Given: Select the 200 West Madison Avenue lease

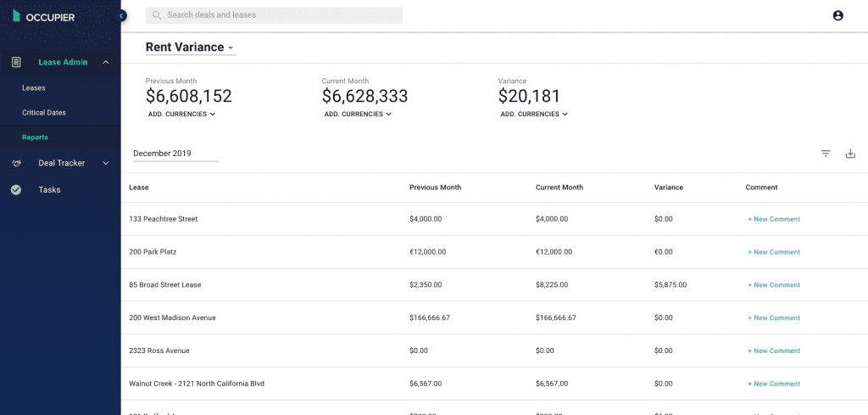Looking at the screenshot, I should tap(172, 318).
